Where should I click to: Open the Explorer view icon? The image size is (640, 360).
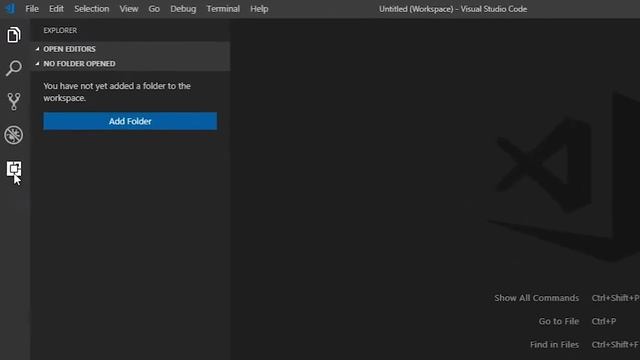point(13,35)
